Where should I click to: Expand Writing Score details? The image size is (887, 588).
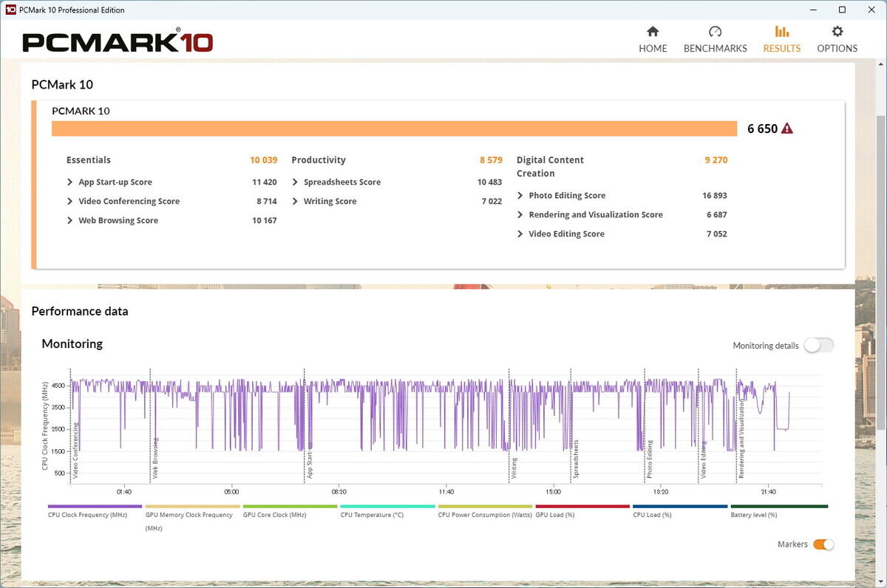click(295, 202)
